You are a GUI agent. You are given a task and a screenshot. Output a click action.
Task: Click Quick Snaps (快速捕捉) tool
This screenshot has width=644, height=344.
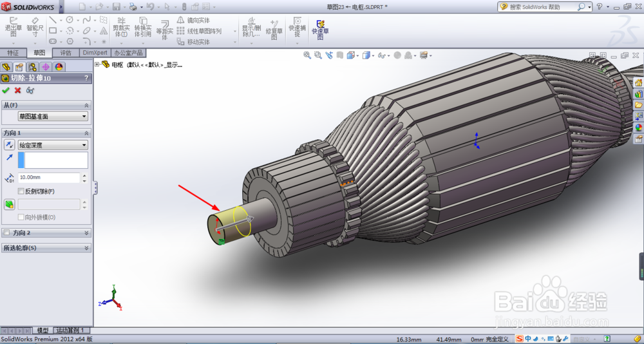[297, 28]
